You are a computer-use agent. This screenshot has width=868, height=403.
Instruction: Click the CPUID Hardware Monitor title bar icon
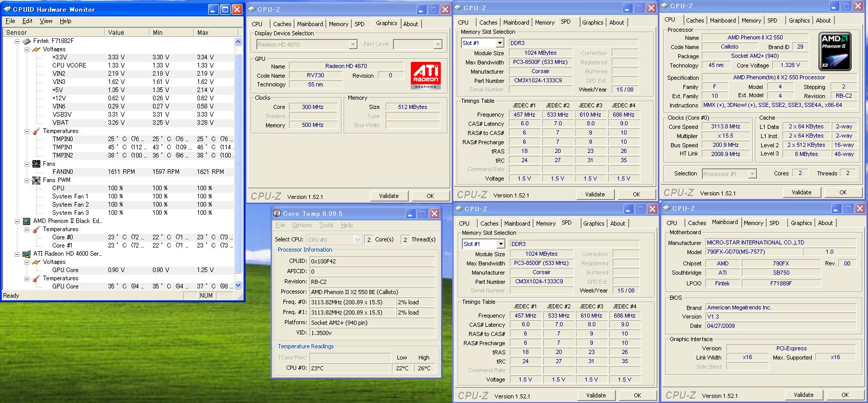[x=7, y=9]
